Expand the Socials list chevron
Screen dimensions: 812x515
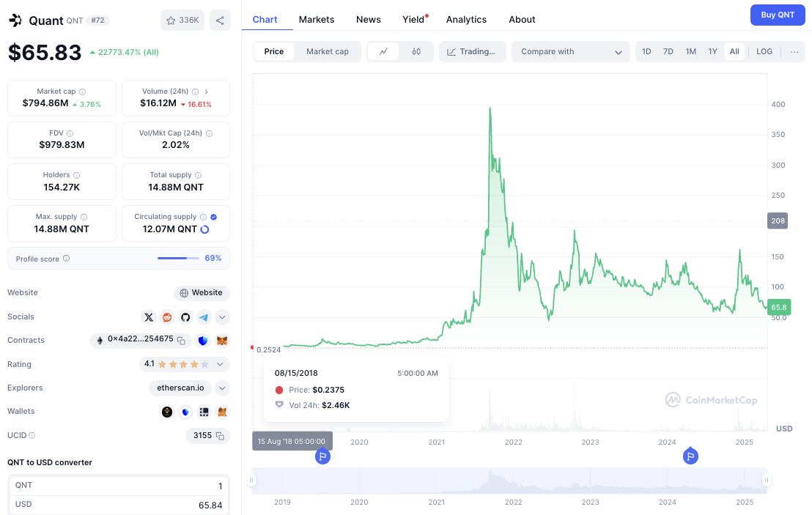coord(222,317)
